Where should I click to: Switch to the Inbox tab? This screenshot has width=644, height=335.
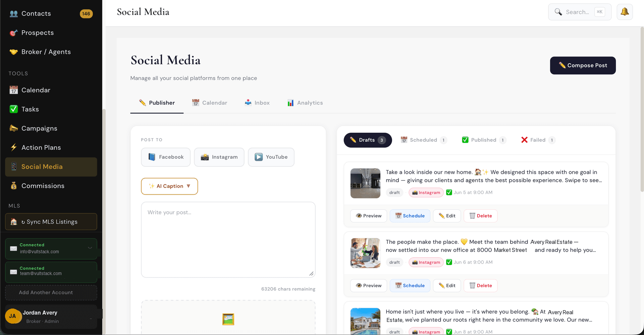(257, 103)
